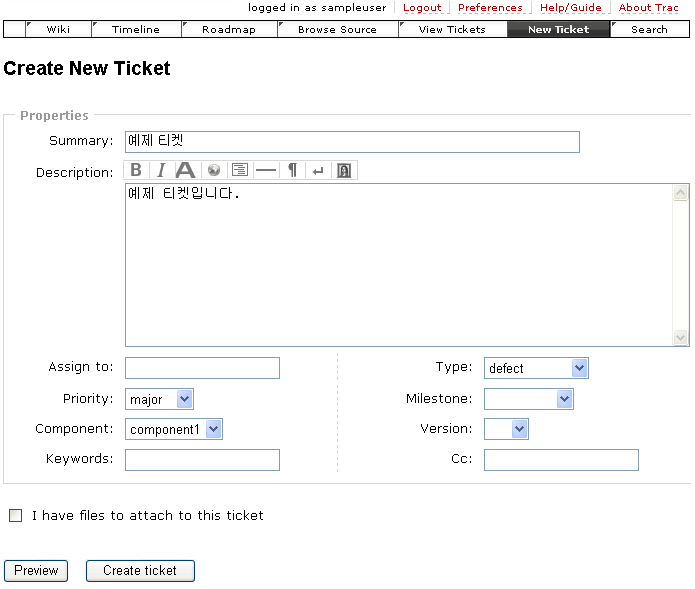Click the new paragraph pilcrow icon
Viewport: 695px width, 589px height.
pos(292,170)
